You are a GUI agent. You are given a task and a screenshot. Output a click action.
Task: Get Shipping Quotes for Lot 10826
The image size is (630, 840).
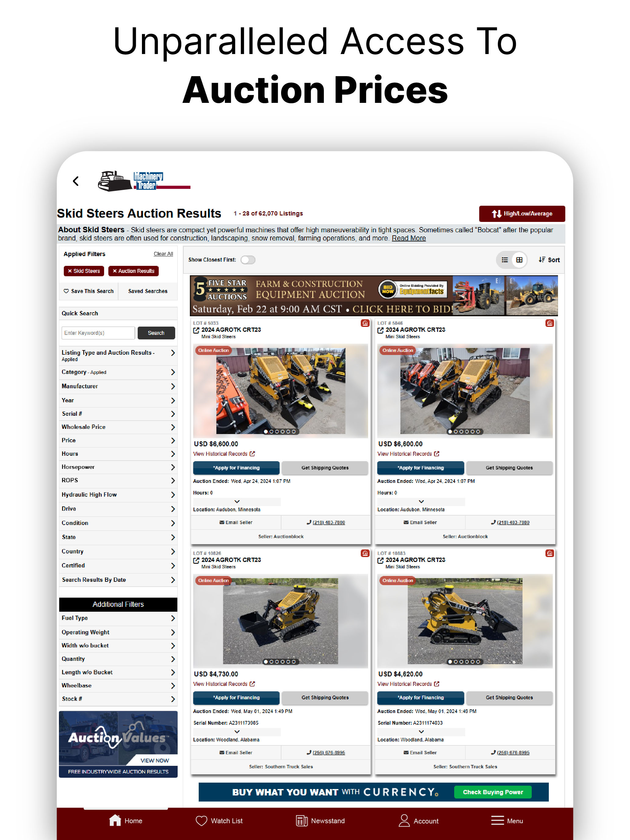[325, 697]
